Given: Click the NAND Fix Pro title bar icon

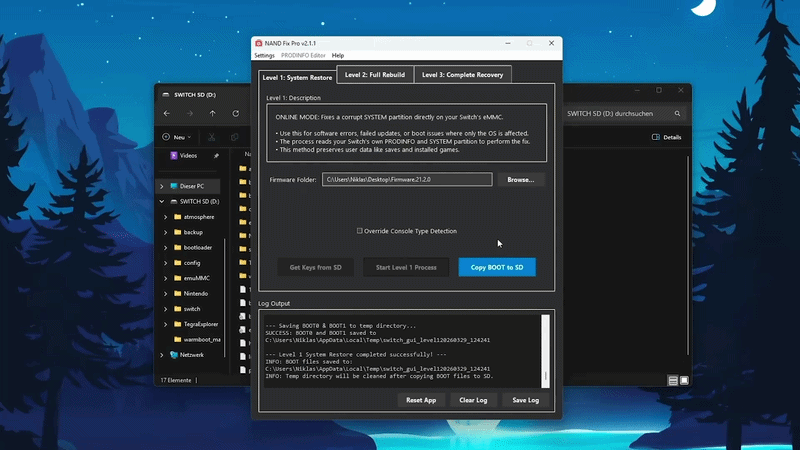Looking at the screenshot, I should coord(259,43).
